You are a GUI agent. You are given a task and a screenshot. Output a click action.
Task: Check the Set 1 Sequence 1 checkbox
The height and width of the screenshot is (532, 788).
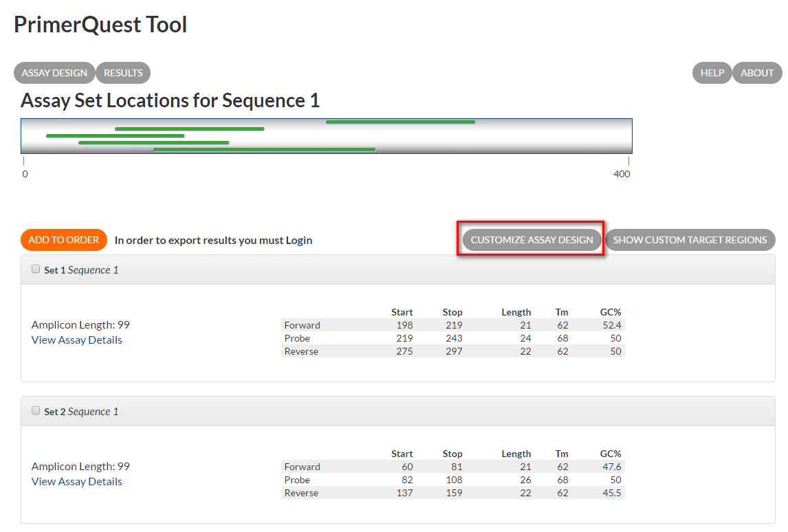coord(36,269)
